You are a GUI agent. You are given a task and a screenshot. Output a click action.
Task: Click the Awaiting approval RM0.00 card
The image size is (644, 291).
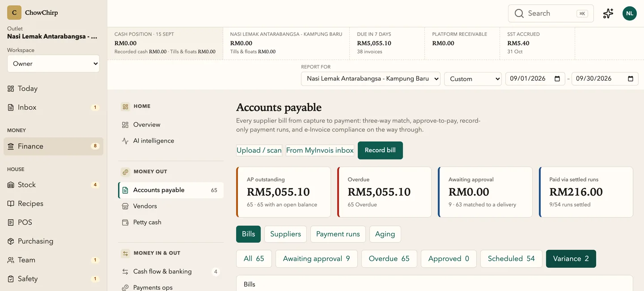(485, 192)
